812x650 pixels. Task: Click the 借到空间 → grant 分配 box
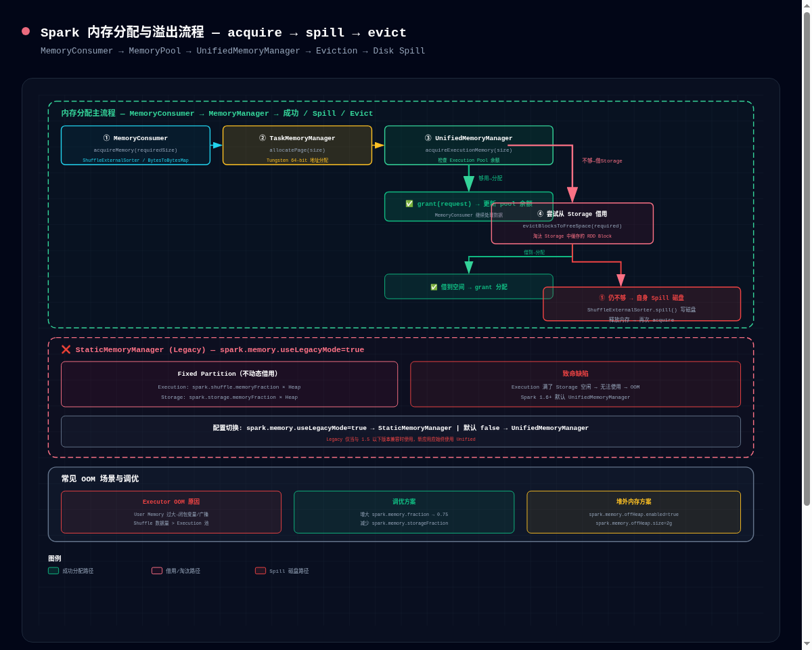tap(469, 286)
